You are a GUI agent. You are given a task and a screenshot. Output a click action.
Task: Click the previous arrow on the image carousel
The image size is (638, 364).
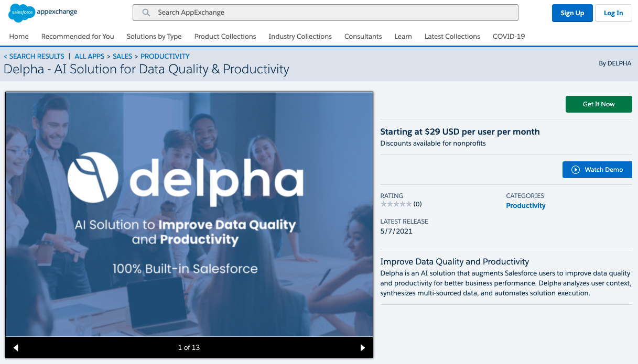point(16,347)
